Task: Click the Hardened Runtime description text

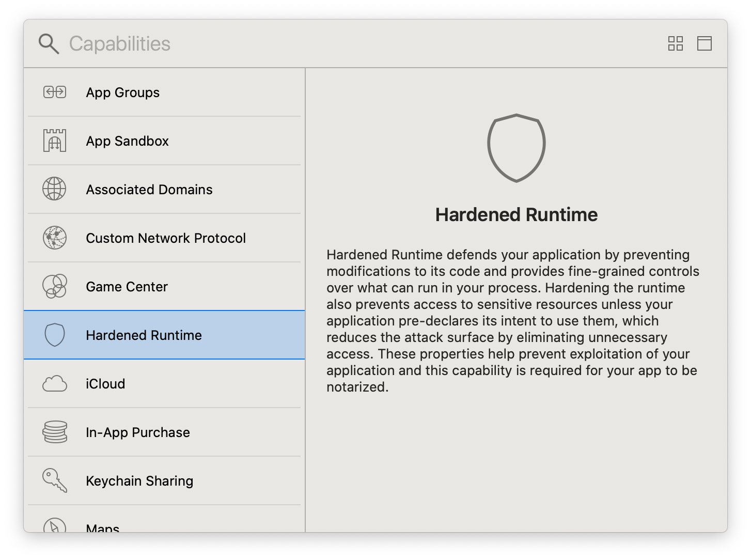Action: pos(513,321)
